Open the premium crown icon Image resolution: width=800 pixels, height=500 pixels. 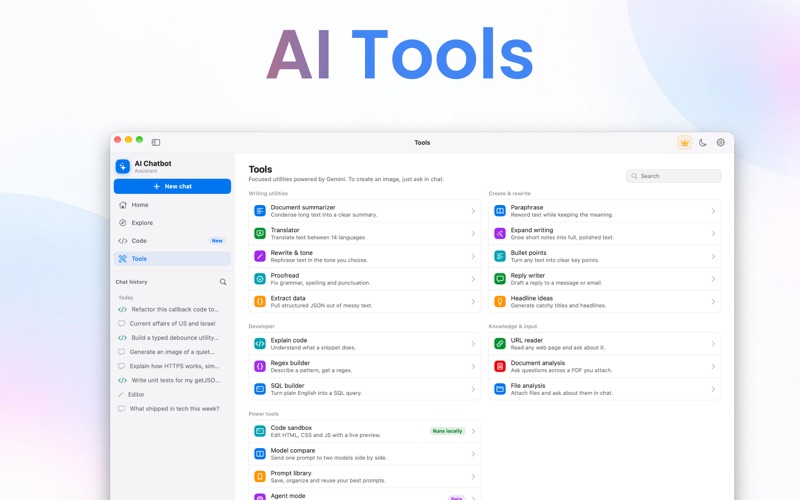click(x=684, y=142)
